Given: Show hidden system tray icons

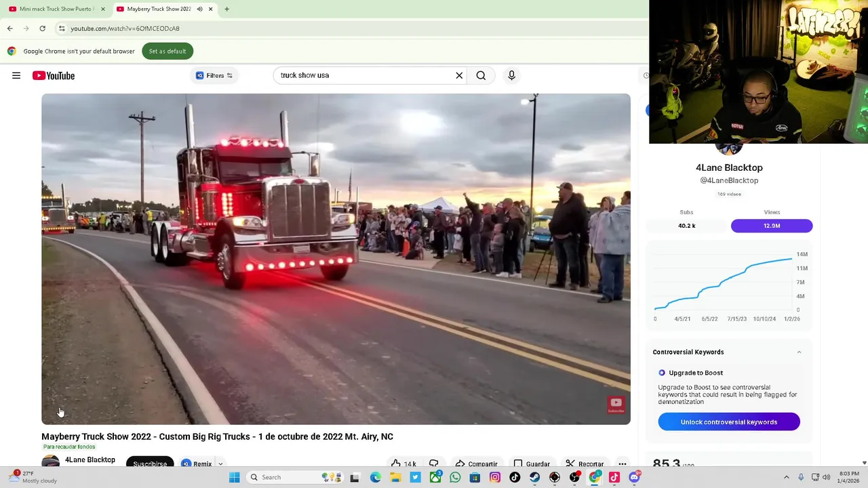Looking at the screenshot, I should [786, 477].
